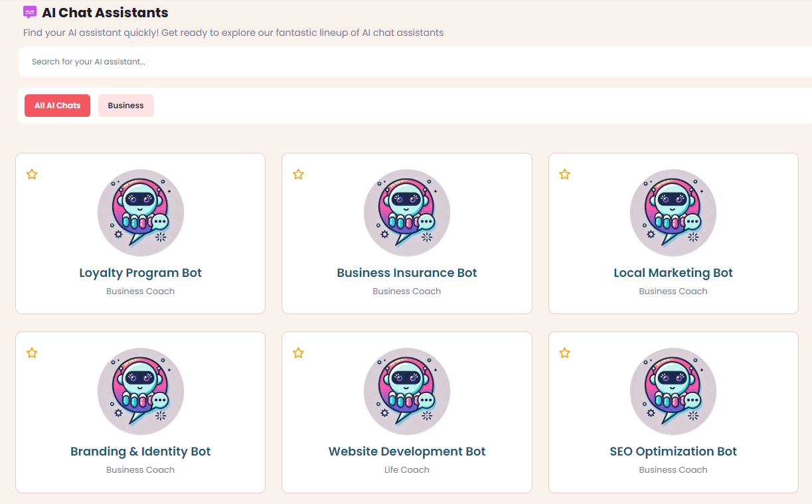Filter assistants by Business category
Image resolution: width=812 pixels, height=504 pixels.
(125, 106)
